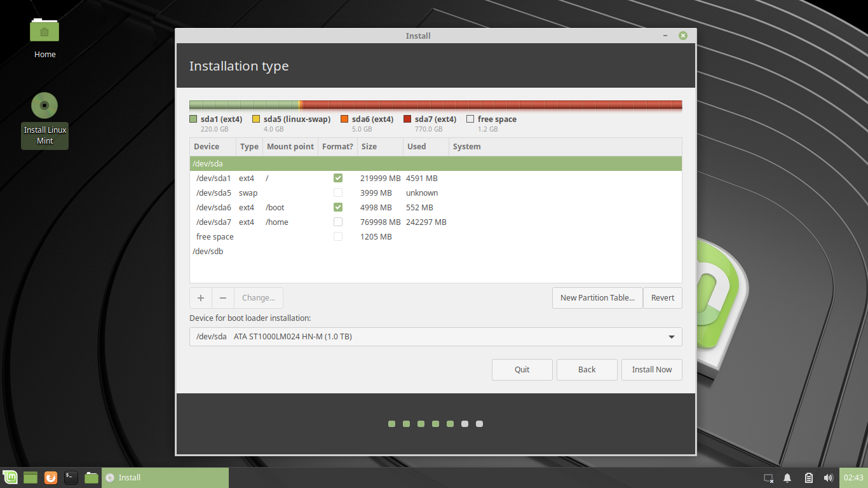Click the minus button to delete partition
Viewport: 868px width, 488px height.
coord(223,298)
